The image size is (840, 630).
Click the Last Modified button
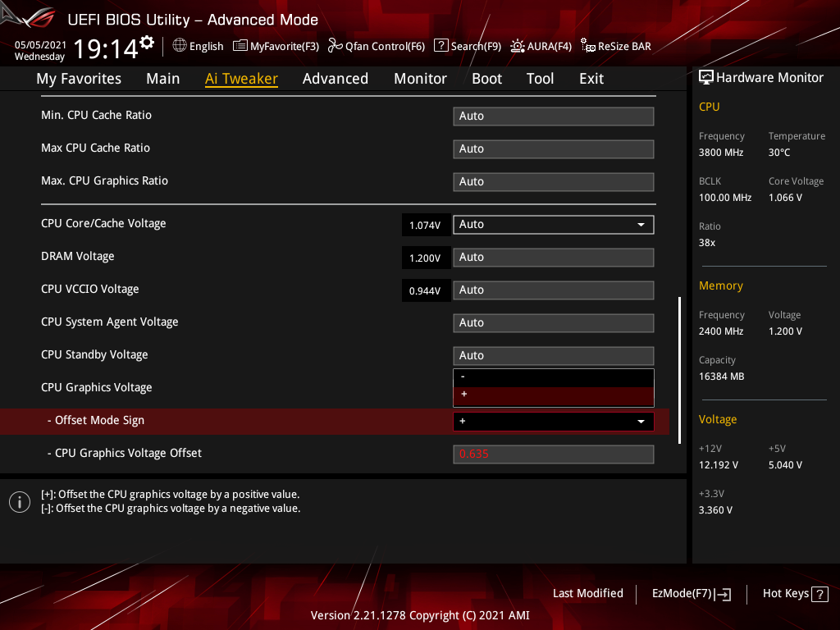587,593
